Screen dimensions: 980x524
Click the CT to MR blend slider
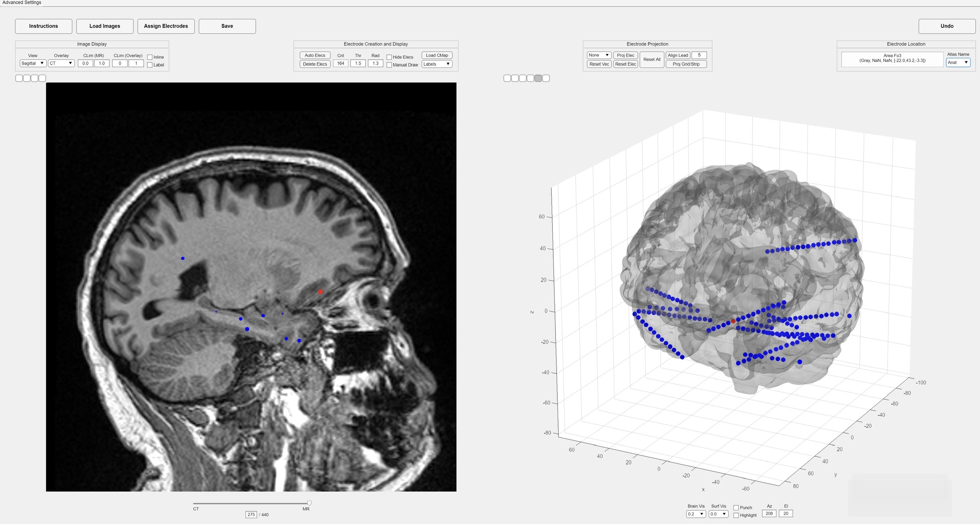251,503
